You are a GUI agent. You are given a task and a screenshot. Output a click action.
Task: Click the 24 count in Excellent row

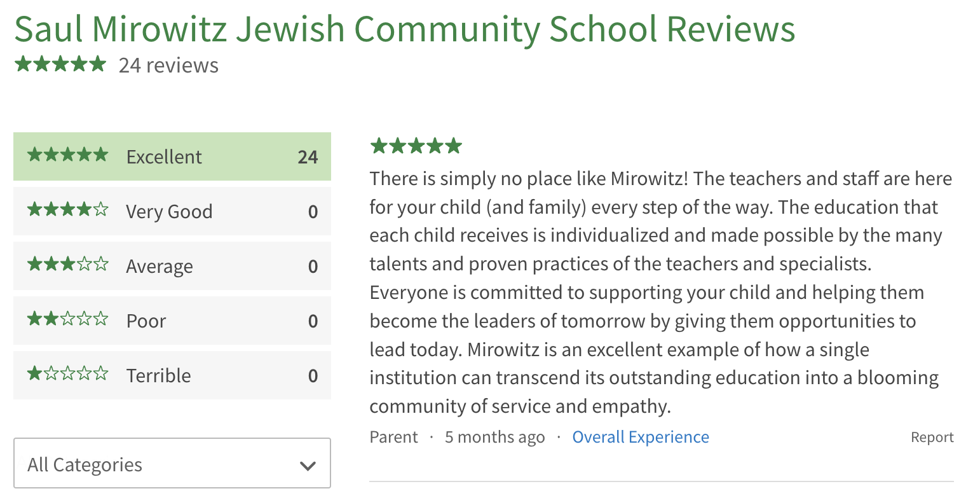click(x=308, y=157)
